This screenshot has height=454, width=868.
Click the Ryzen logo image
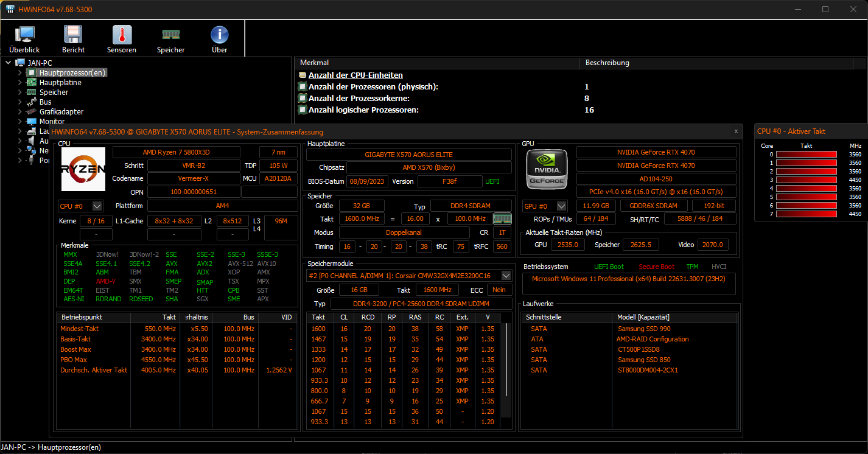click(83, 169)
